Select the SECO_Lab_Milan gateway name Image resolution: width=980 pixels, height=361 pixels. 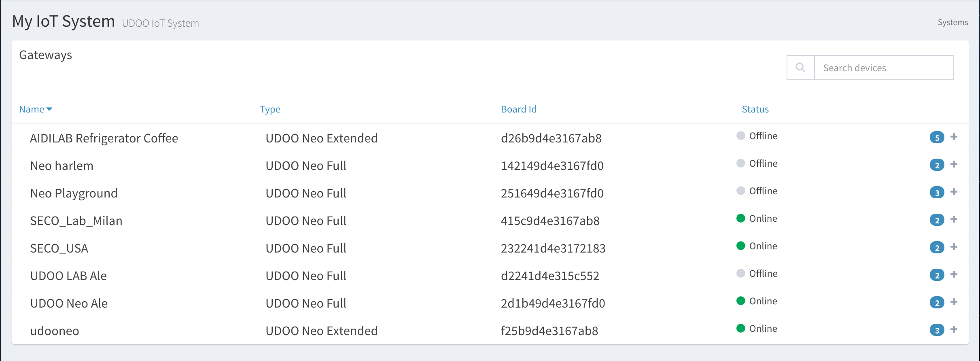coord(76,221)
